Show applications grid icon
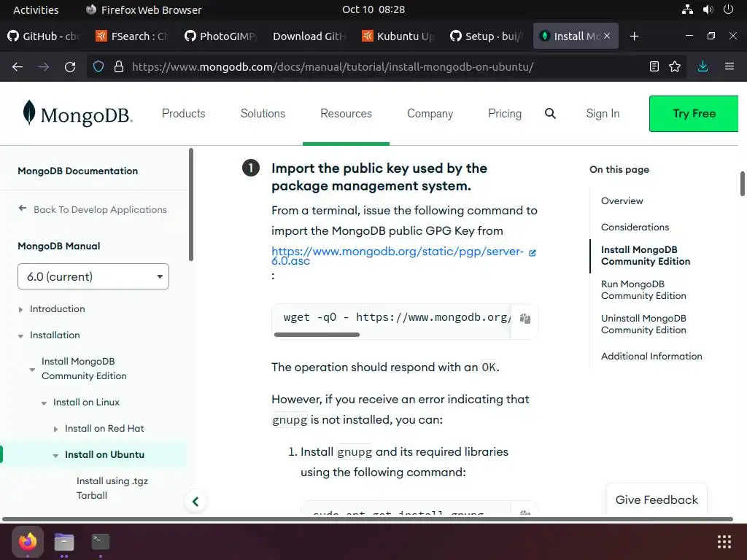747x560 pixels. click(724, 542)
